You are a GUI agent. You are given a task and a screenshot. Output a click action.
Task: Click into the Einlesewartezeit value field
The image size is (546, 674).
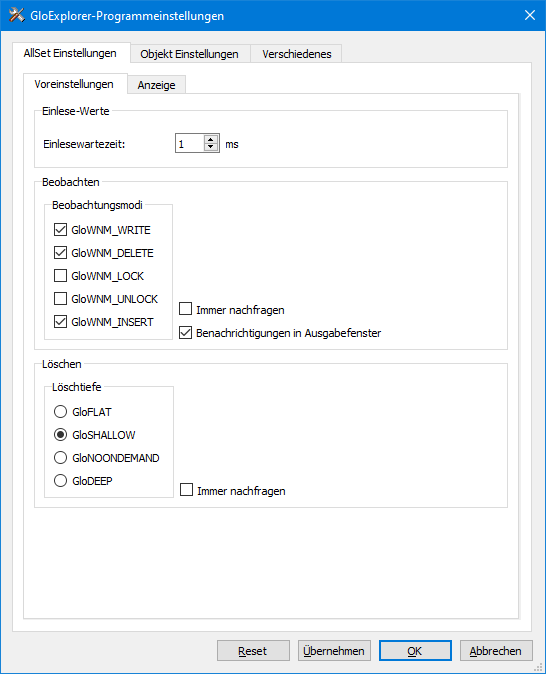coord(190,144)
